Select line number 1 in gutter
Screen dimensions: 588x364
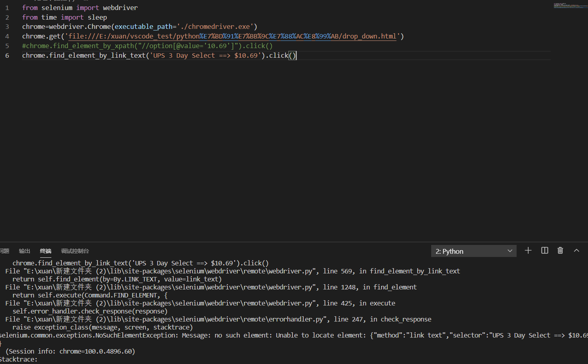(x=7, y=8)
